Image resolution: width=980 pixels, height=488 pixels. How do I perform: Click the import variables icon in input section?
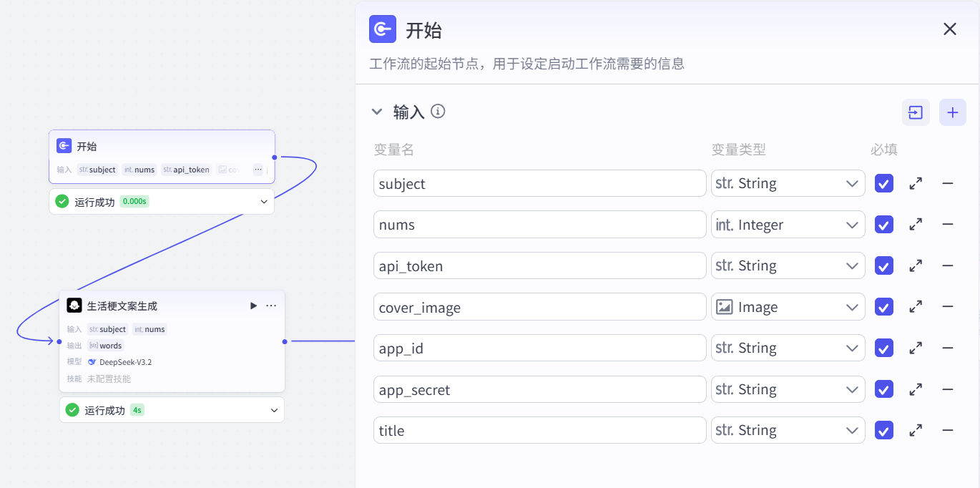click(916, 112)
